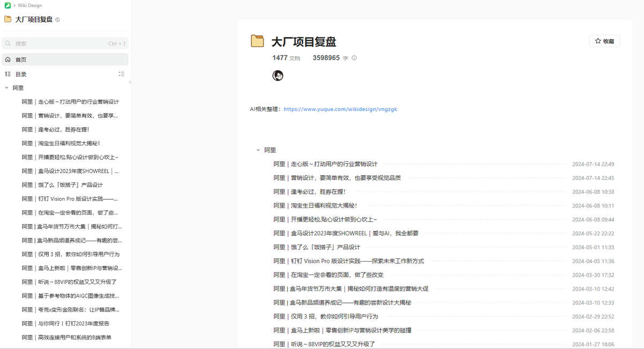
Task: Open main article 盒马年货节万市大集
Action: (351, 289)
